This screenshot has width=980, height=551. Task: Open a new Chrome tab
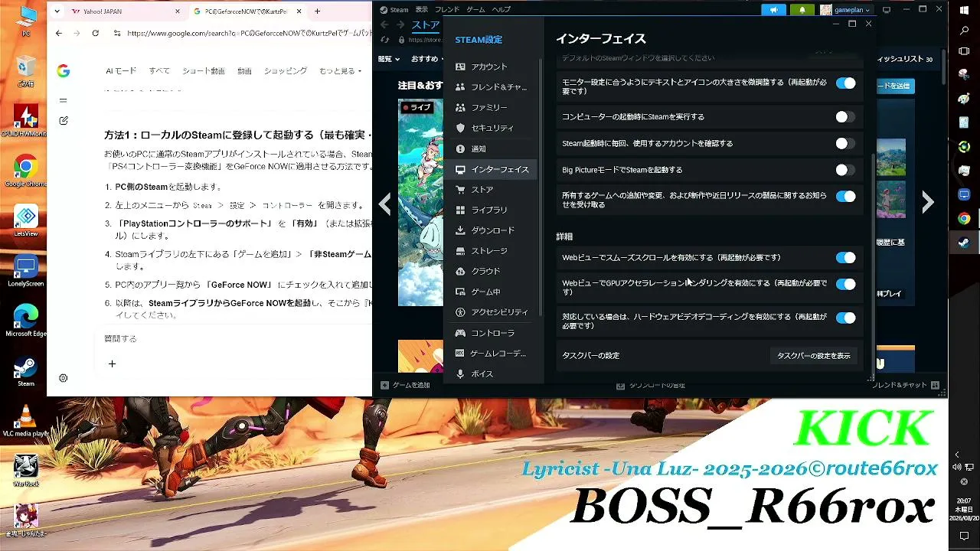click(317, 11)
